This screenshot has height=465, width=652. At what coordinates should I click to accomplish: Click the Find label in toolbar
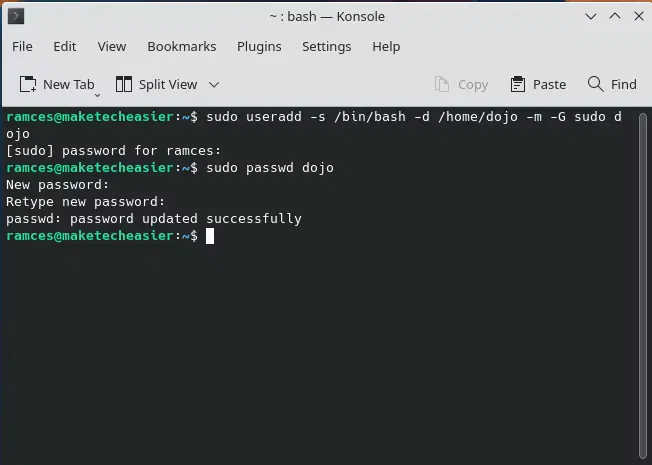click(x=623, y=84)
